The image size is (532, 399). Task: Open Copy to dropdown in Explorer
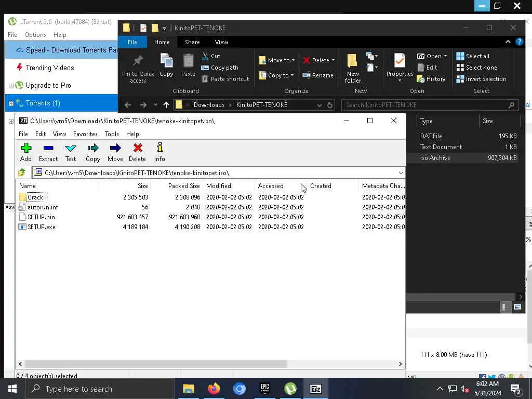click(276, 75)
